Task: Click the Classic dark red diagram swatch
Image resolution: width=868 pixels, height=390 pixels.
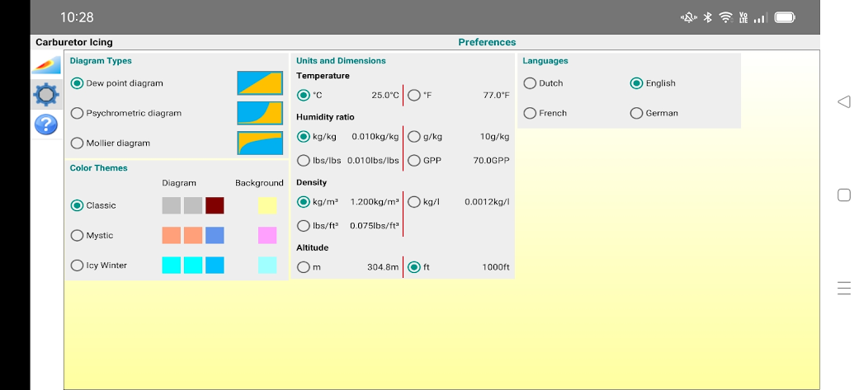Action: pyautogui.click(x=215, y=205)
